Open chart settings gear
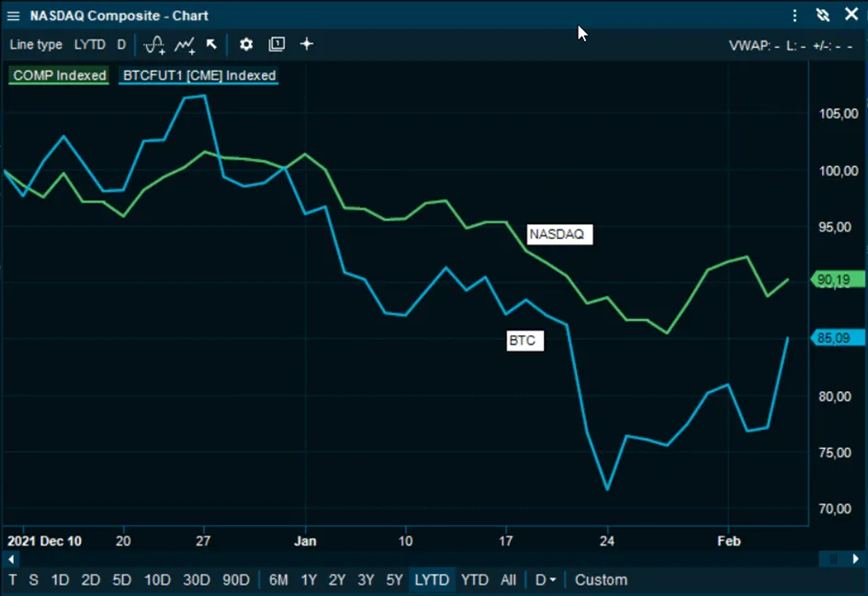 point(246,44)
